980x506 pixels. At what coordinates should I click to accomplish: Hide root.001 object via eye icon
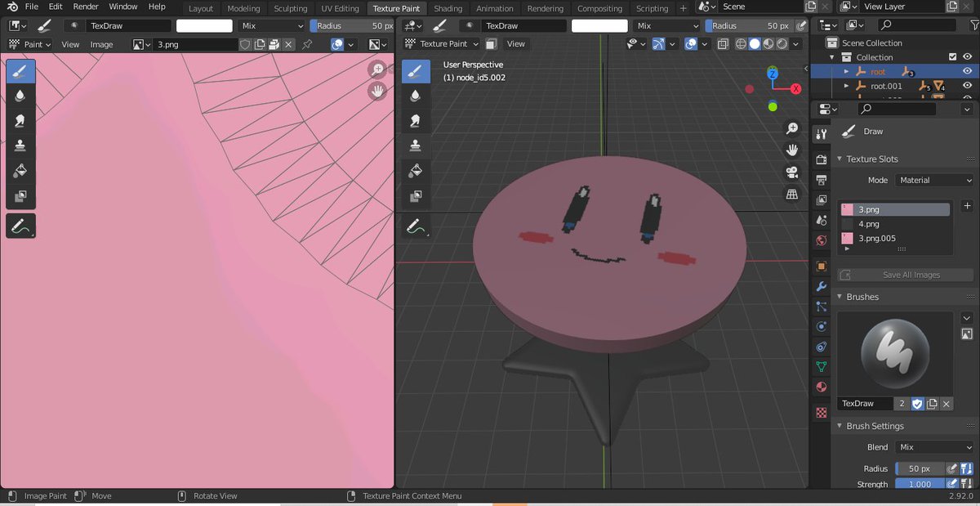pyautogui.click(x=968, y=86)
